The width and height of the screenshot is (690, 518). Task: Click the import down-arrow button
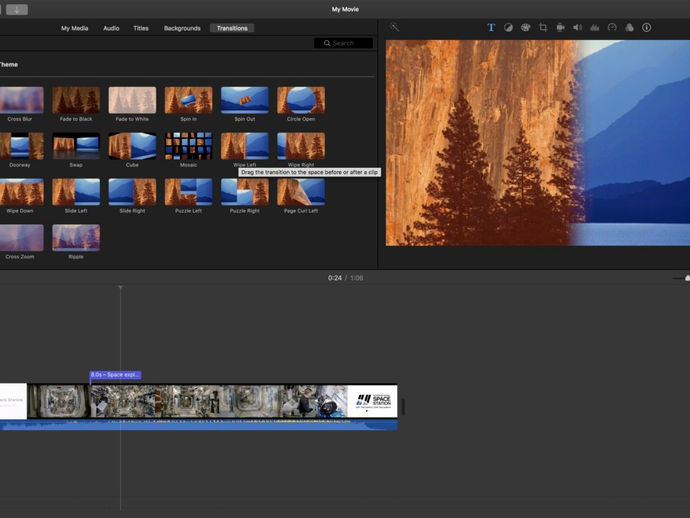[x=17, y=9]
